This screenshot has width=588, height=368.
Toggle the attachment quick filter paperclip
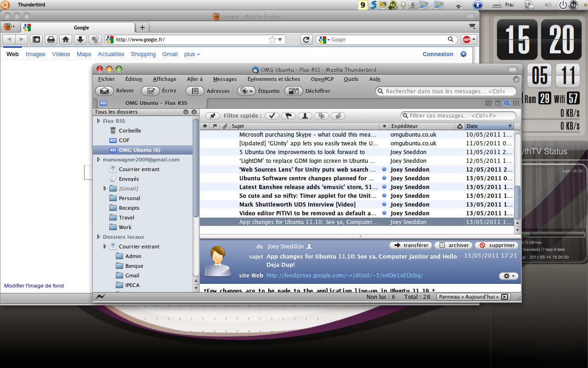[338, 116]
